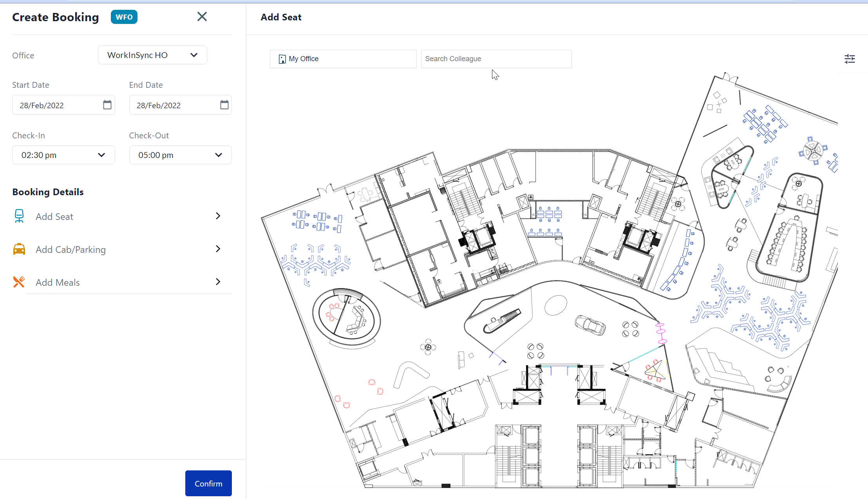Click the WFO badge next to Create Booking
This screenshot has width=868, height=499.
(124, 17)
